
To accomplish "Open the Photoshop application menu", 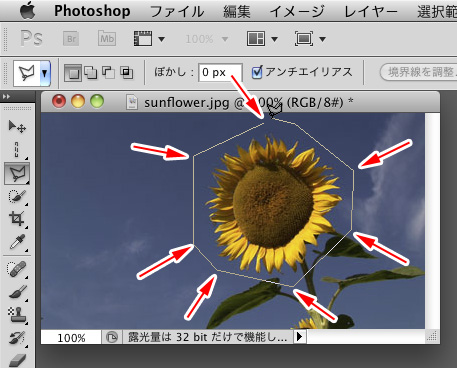I will click(92, 11).
